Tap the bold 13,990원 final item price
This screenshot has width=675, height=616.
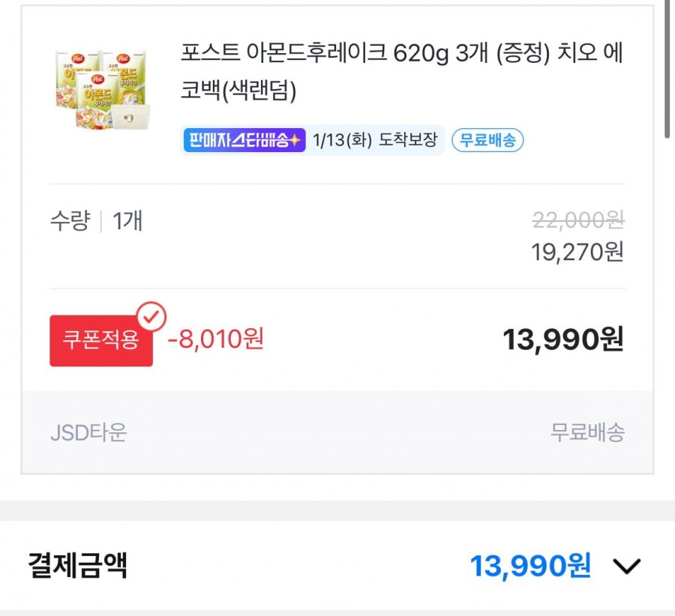[x=562, y=339]
